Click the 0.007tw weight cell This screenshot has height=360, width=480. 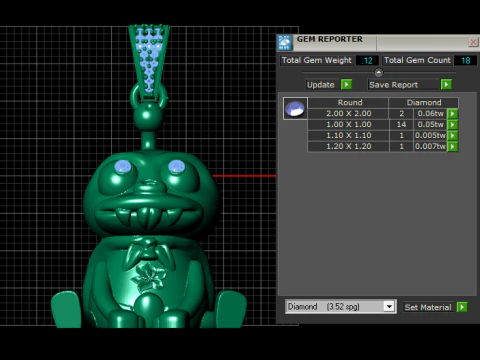[430, 147]
